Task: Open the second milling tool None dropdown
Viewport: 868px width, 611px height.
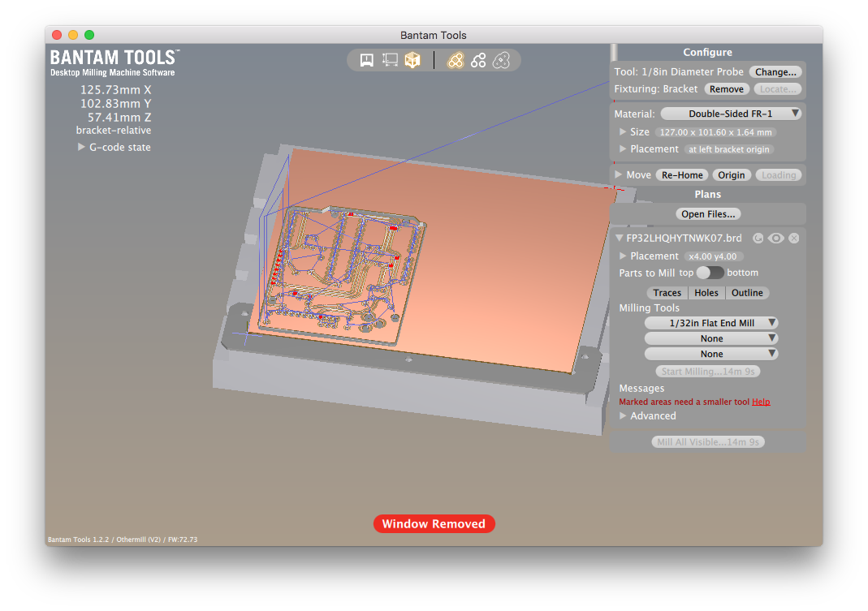Action: (x=711, y=338)
